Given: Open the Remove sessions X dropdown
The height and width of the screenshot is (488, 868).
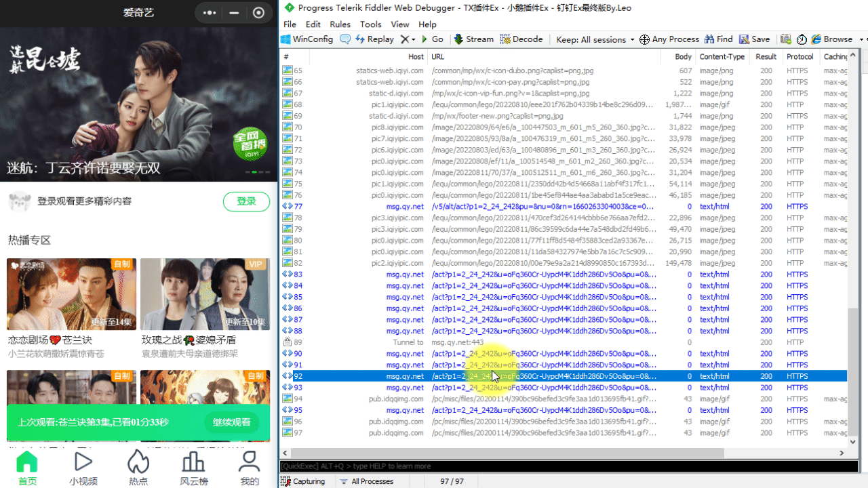Looking at the screenshot, I should (408, 39).
